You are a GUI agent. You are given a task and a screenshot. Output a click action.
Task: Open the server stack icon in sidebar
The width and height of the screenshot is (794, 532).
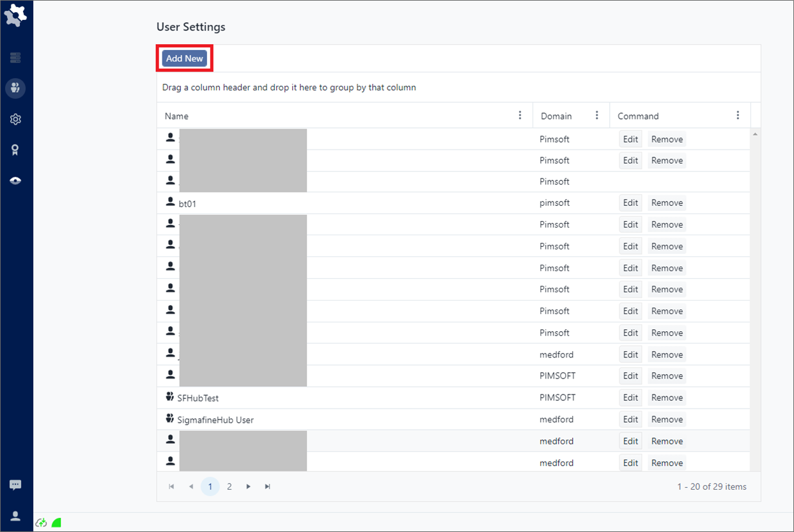(16, 58)
